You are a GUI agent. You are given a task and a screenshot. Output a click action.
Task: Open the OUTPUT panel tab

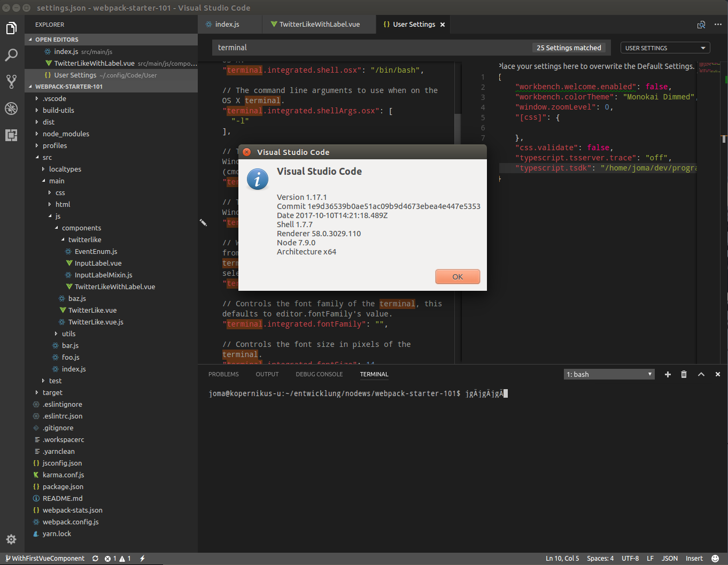pyautogui.click(x=267, y=374)
